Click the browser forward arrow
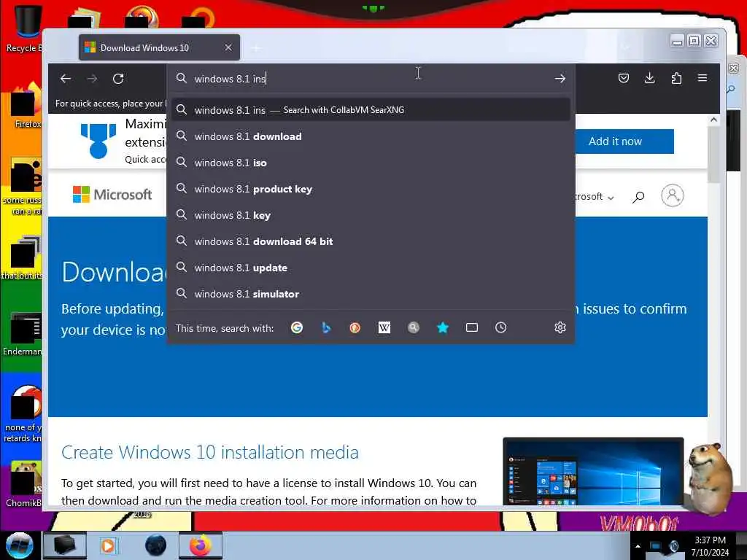 tap(92, 79)
